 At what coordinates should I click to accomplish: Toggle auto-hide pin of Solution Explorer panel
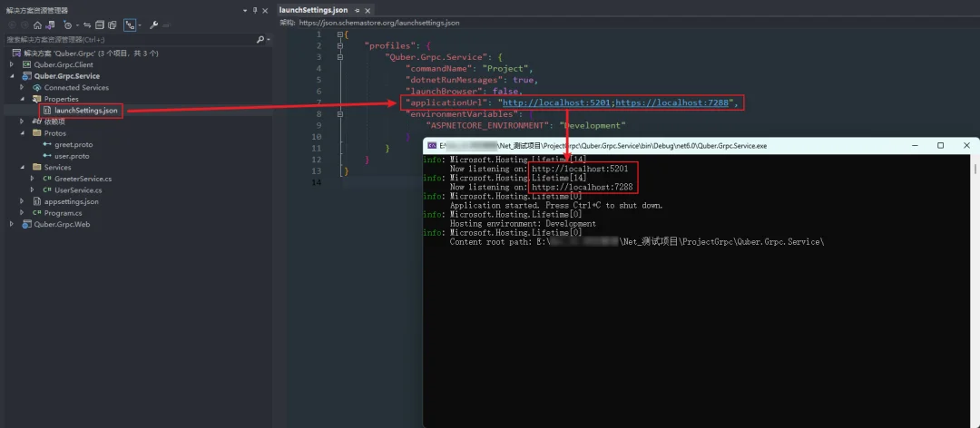coord(255,11)
